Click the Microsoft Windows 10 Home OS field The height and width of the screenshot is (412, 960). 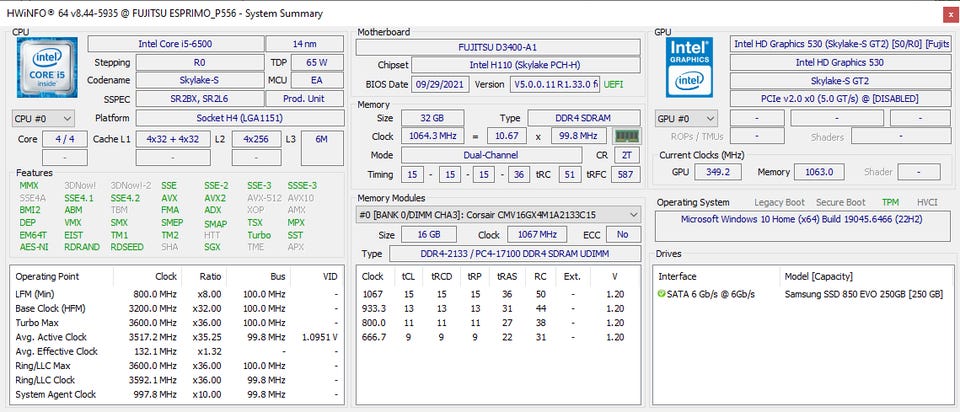tap(803, 227)
